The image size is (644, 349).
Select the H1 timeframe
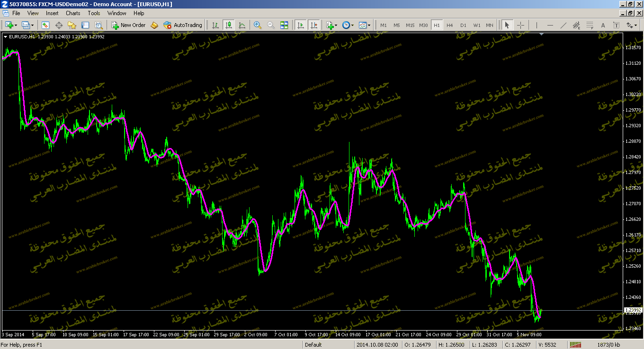pyautogui.click(x=437, y=25)
